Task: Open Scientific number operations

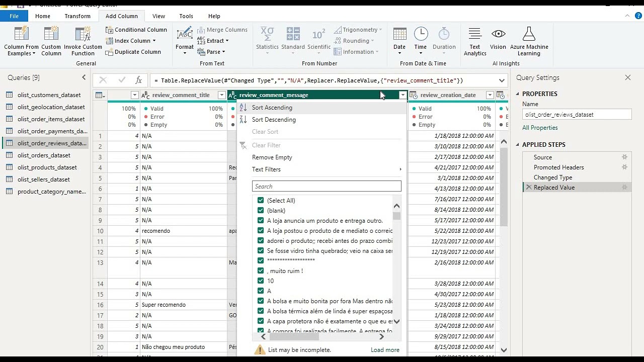Action: [x=319, y=40]
